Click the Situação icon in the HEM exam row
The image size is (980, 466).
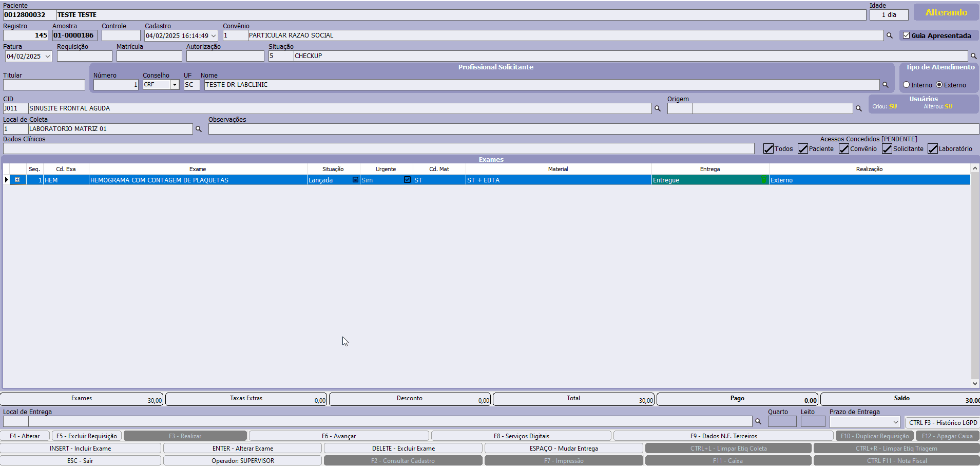355,180
